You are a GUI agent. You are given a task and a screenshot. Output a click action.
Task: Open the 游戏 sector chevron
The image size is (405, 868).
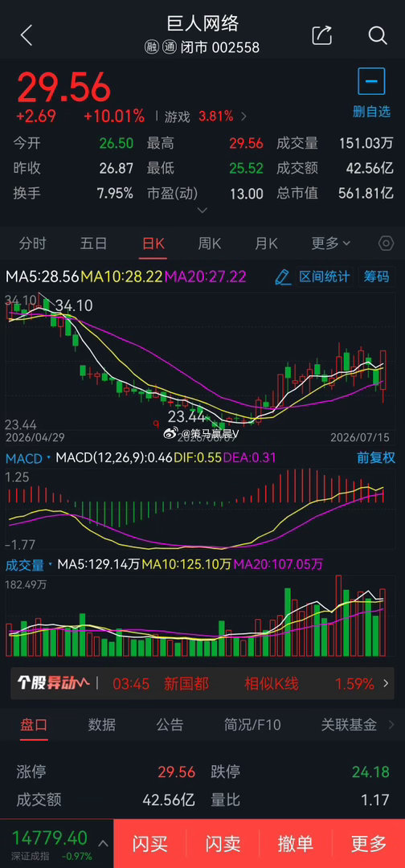[244, 117]
